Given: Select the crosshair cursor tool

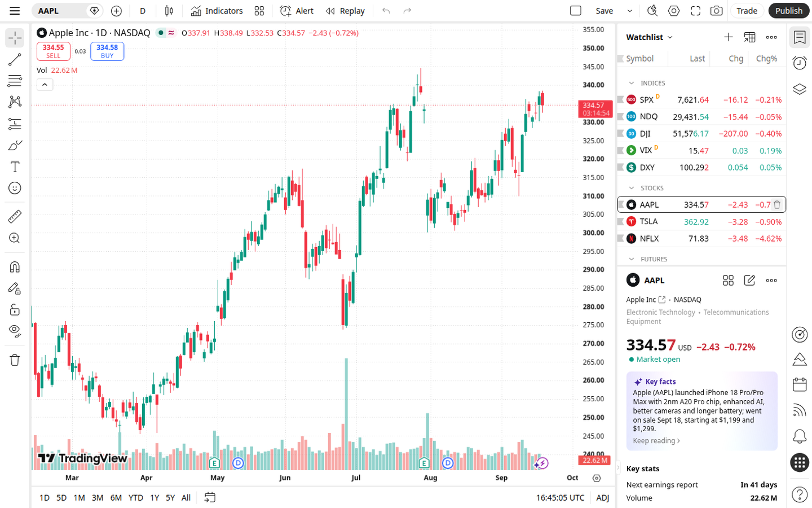Looking at the screenshot, I should 15,38.
